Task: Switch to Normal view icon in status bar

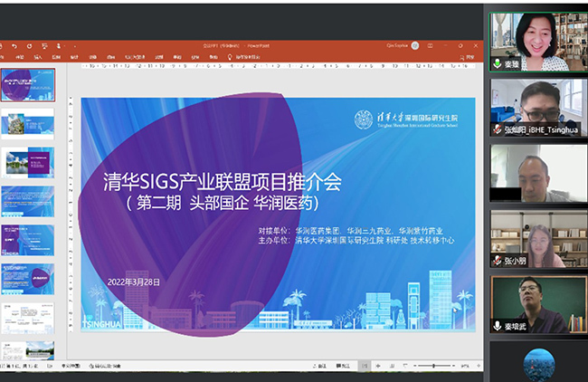Action: pos(364,366)
